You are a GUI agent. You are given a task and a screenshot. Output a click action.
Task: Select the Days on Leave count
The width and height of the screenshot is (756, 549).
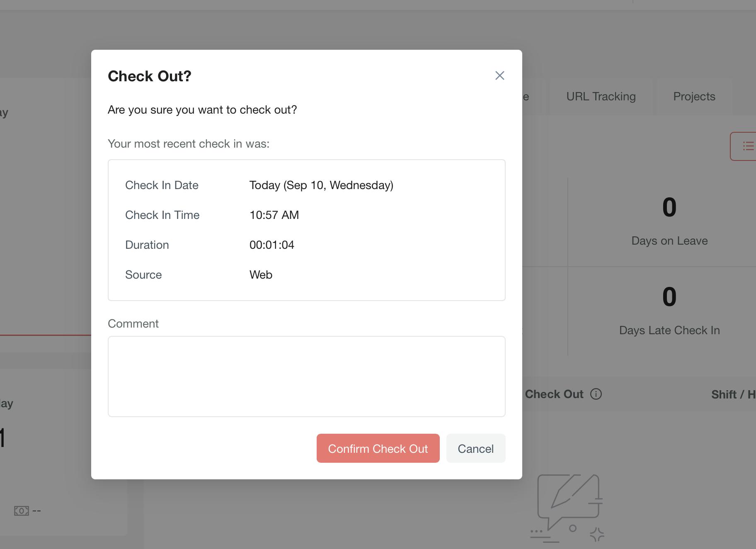point(669,207)
